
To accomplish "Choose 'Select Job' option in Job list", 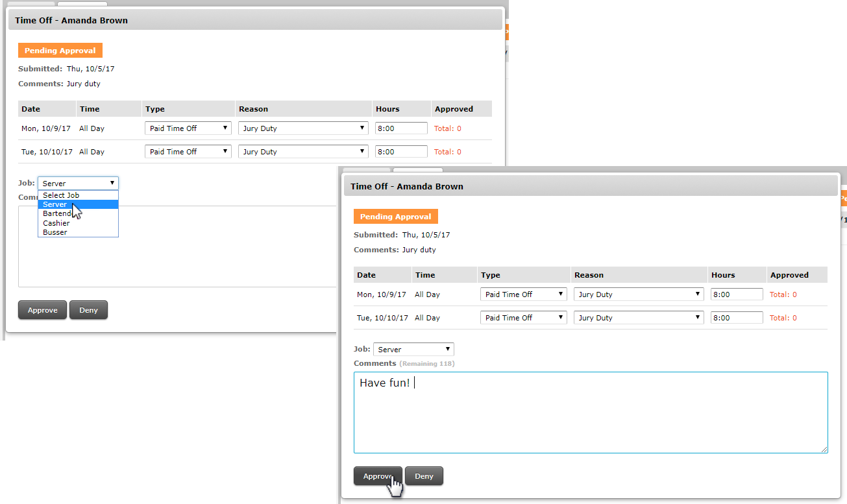I will [x=78, y=195].
